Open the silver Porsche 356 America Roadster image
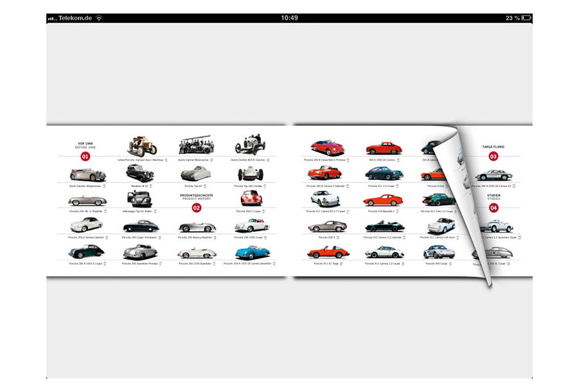This screenshot has width=579, height=392. point(197,227)
